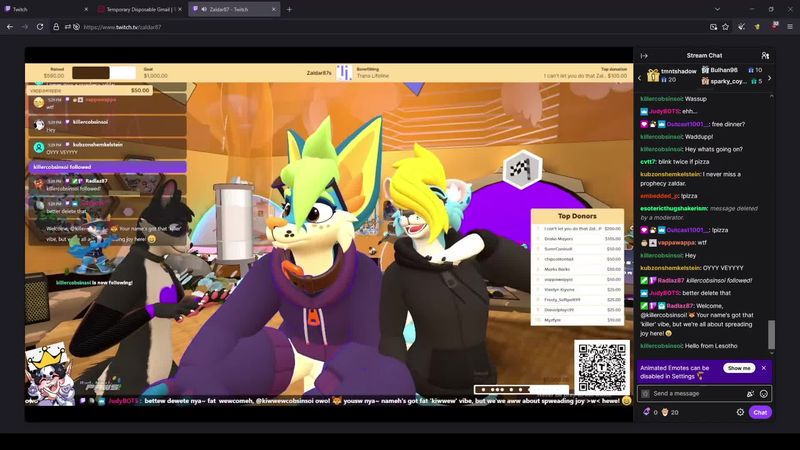Reload the Twitch page
The image size is (800, 450).
[x=40, y=27]
